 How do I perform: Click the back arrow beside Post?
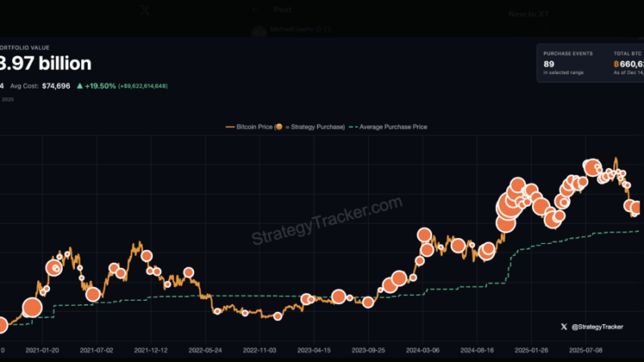(255, 10)
